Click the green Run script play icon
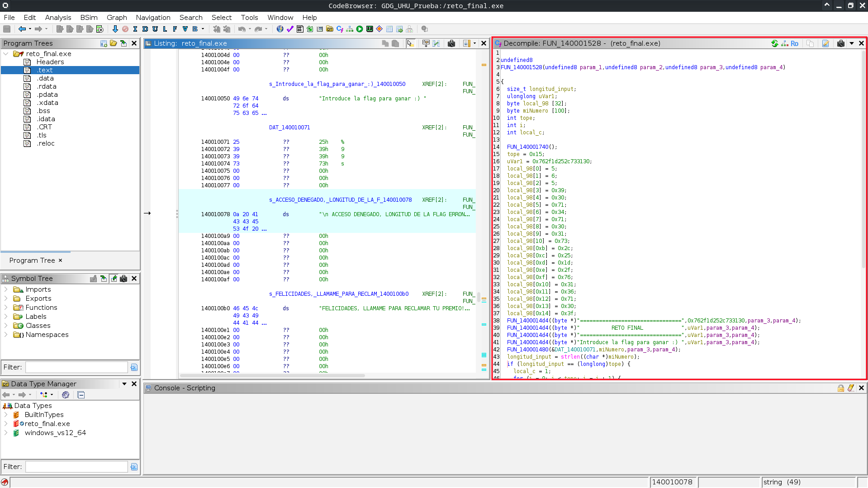Screen dimensions: 868x488 [x=360, y=29]
